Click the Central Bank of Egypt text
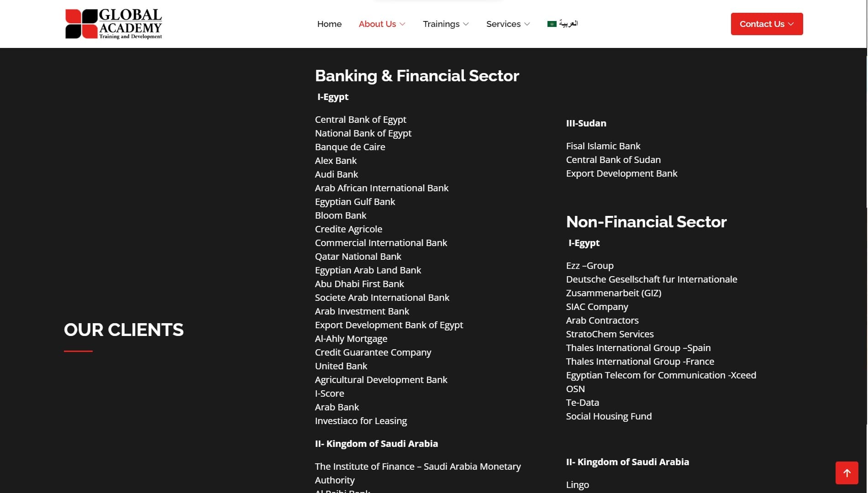Image resolution: width=868 pixels, height=493 pixels. click(360, 120)
